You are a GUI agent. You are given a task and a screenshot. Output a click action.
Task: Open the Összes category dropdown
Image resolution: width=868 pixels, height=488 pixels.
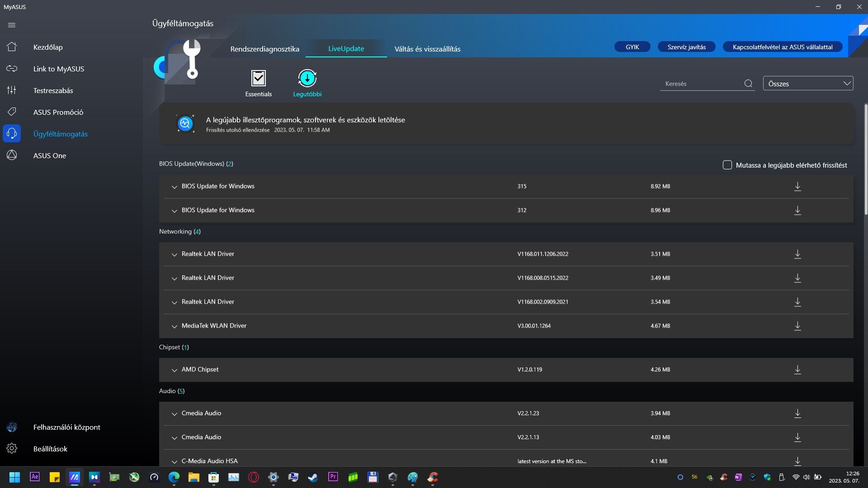tap(808, 84)
